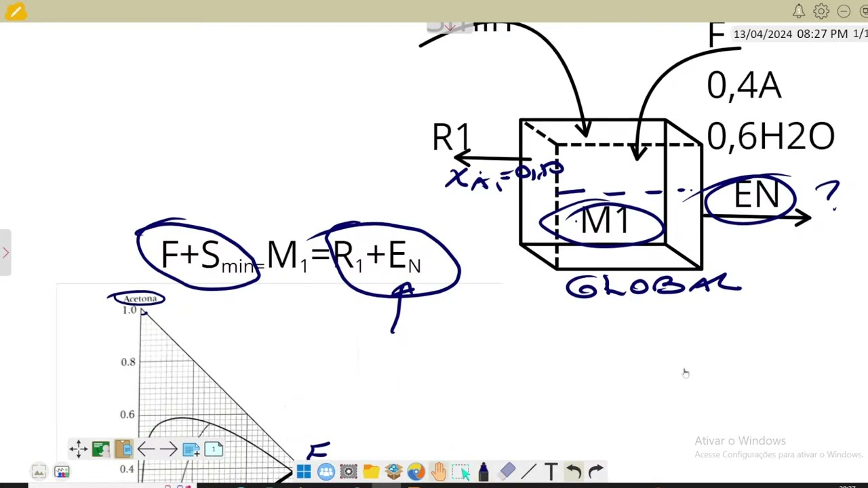
Task: Open the color gallery icon beside picture
Action: [62, 472]
